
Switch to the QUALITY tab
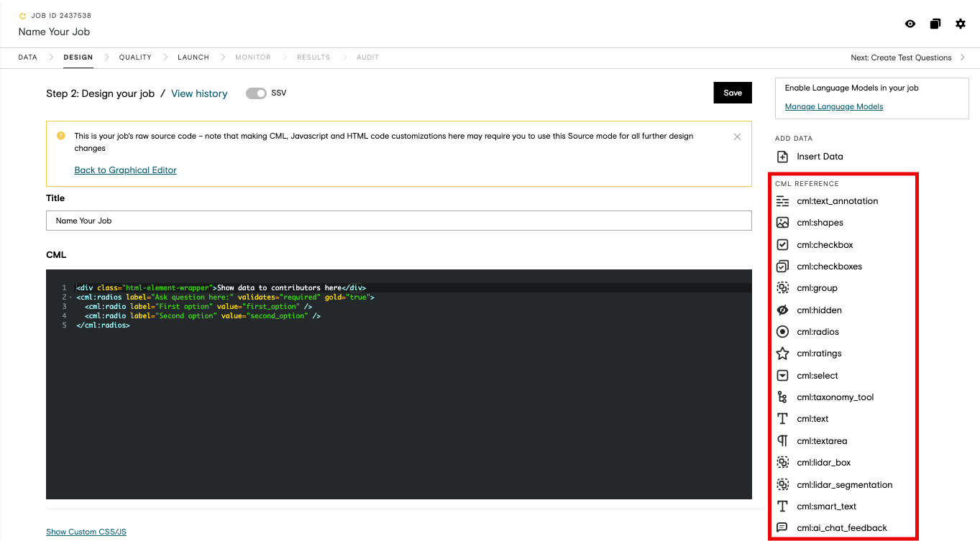pos(135,57)
